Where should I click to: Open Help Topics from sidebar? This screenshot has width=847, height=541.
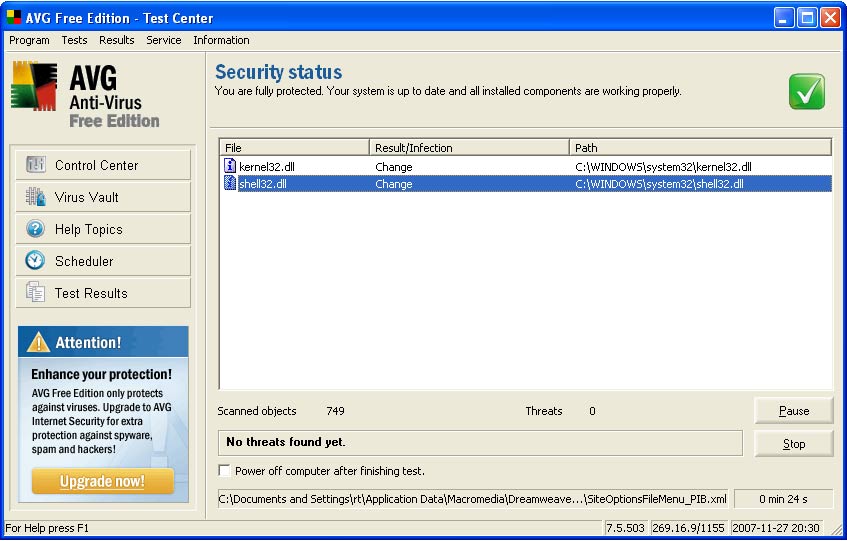click(103, 228)
